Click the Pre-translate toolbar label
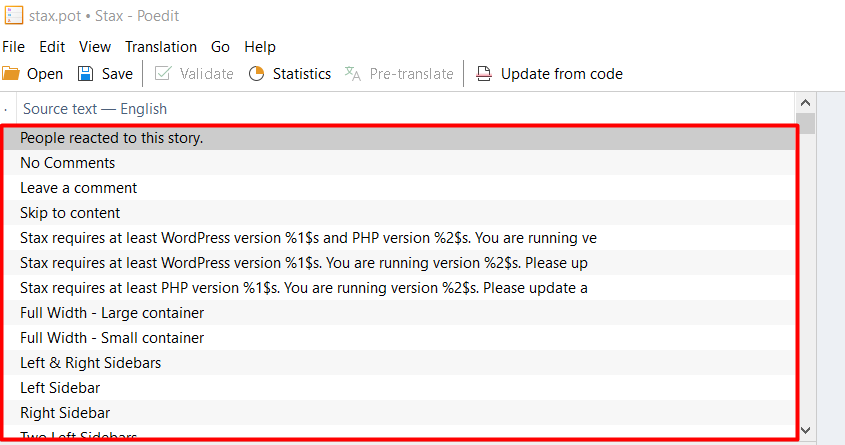The height and width of the screenshot is (445, 845). [412, 74]
